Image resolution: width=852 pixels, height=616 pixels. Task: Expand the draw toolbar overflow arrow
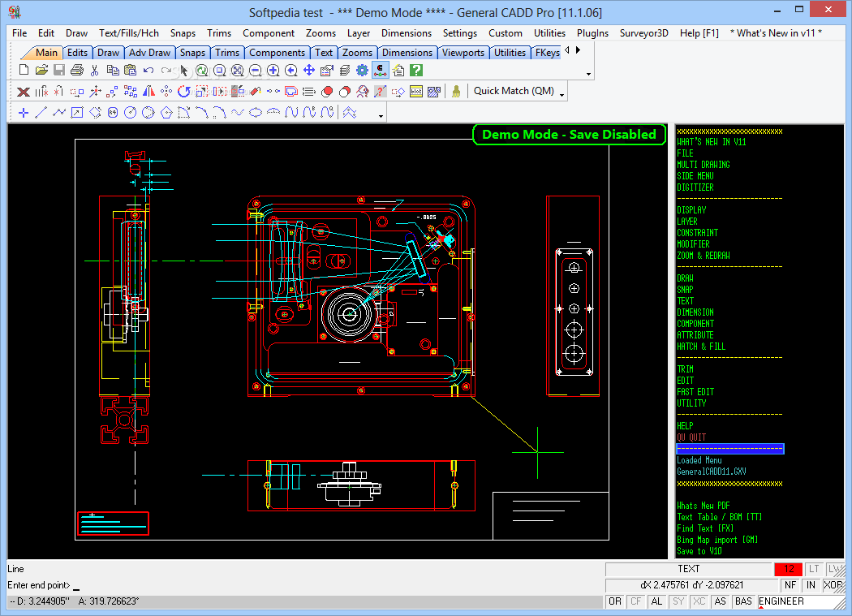[381, 116]
